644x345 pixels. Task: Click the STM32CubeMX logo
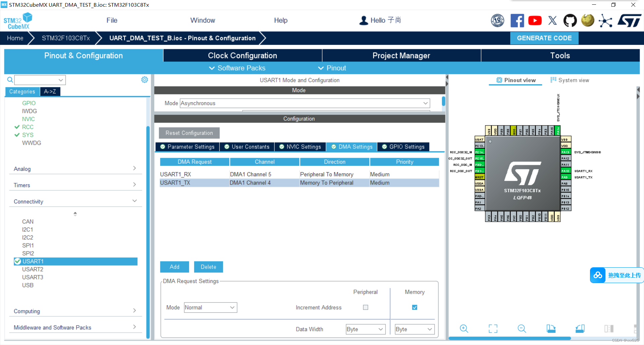point(18,21)
